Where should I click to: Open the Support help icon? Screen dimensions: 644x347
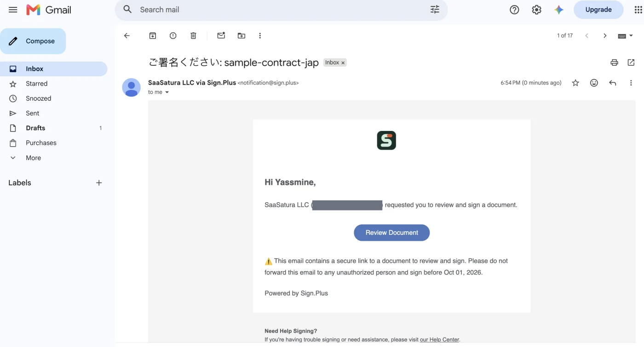click(514, 10)
